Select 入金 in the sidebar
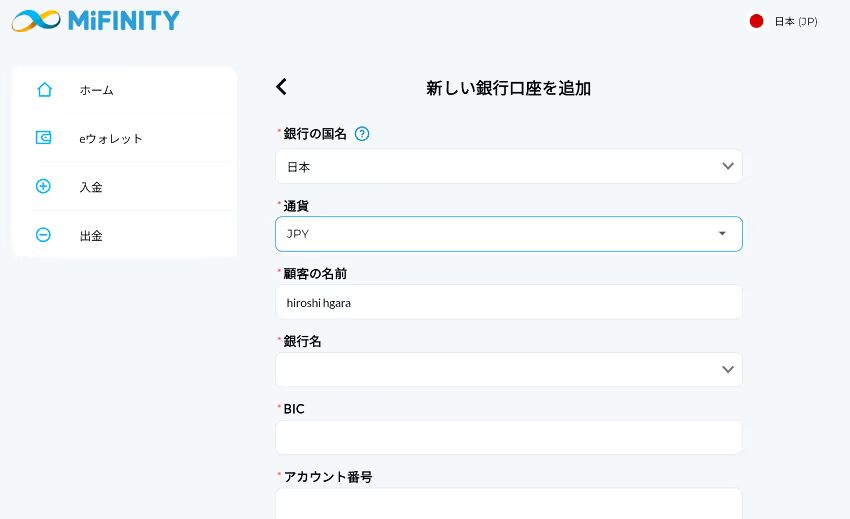 (x=91, y=187)
